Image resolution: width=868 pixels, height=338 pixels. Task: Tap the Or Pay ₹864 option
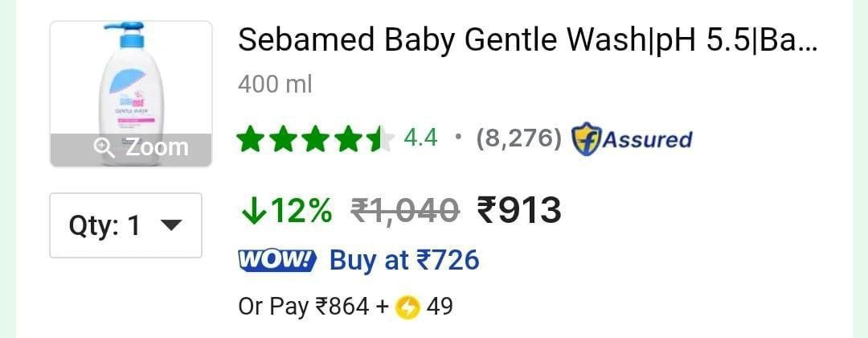(304, 307)
